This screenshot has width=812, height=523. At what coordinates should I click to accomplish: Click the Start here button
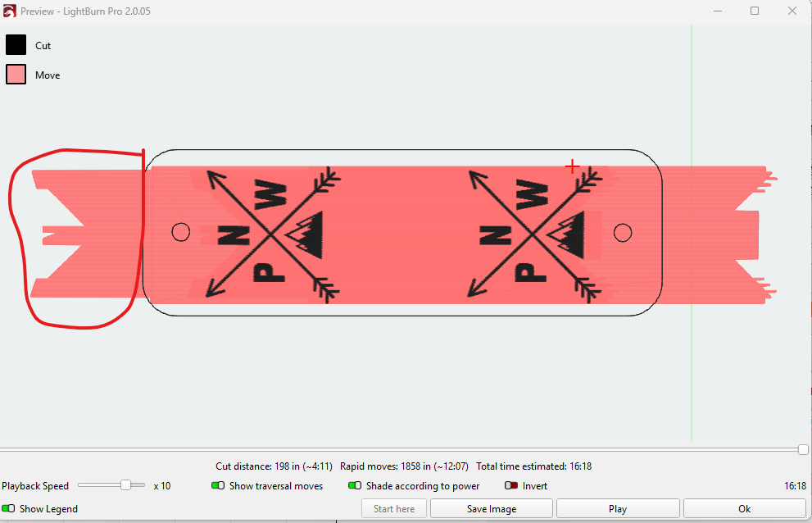tap(394, 508)
